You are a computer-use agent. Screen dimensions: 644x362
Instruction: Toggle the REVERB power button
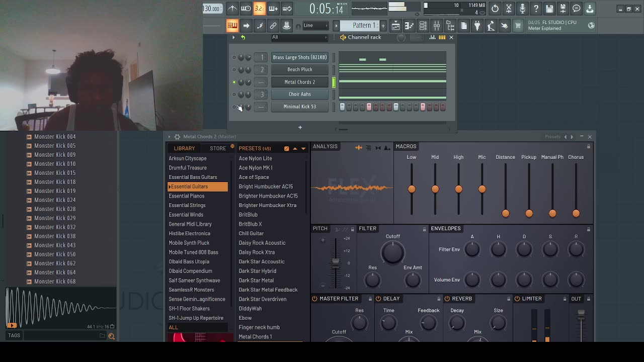447,299
